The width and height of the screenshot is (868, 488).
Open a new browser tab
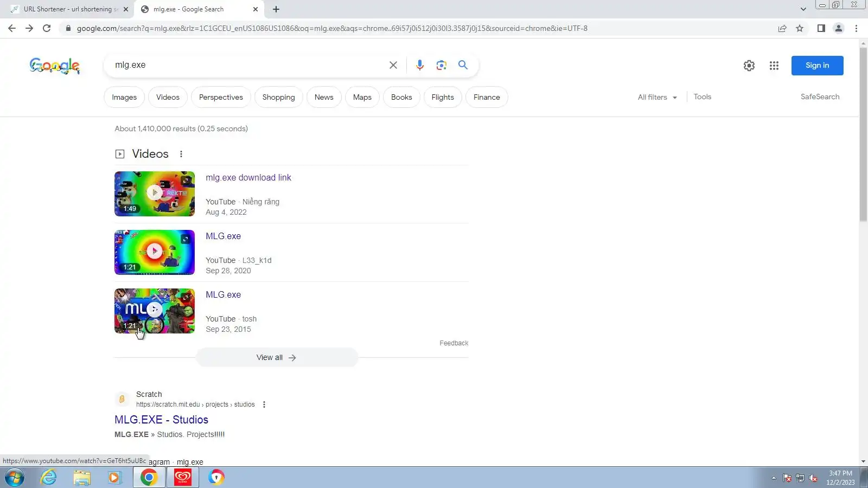pyautogui.click(x=276, y=9)
